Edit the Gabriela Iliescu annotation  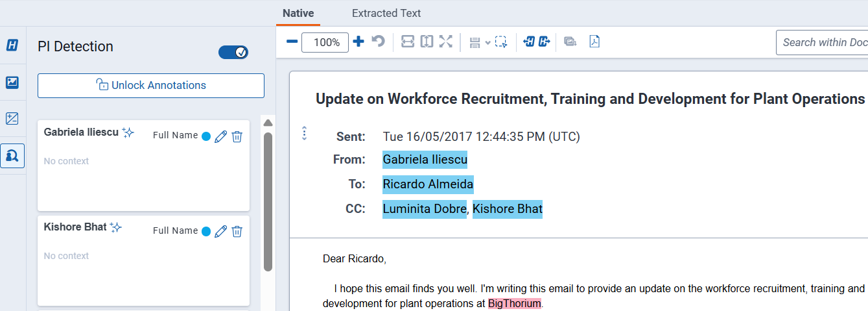[x=221, y=136]
